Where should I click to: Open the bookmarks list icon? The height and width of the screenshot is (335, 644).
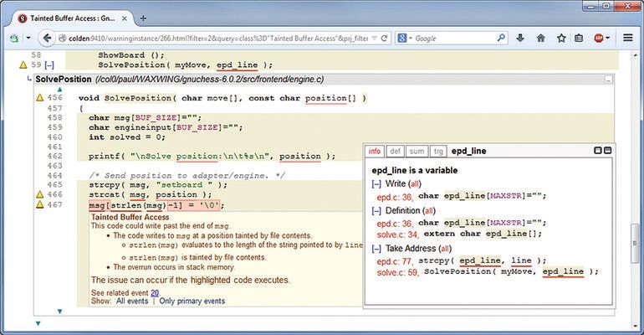(579, 39)
